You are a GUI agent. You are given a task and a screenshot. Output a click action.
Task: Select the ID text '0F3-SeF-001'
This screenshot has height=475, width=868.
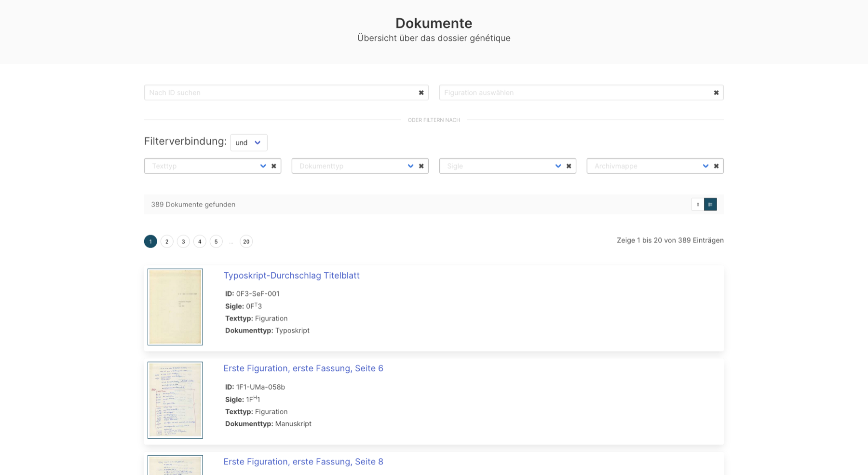(x=258, y=293)
